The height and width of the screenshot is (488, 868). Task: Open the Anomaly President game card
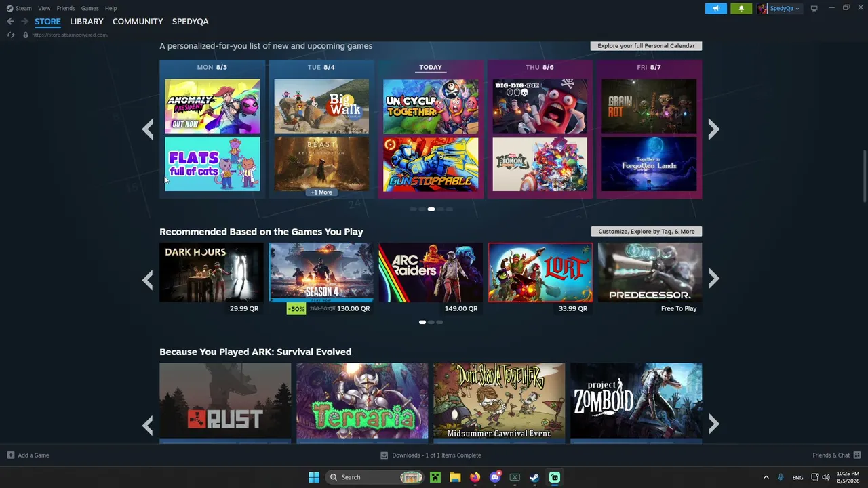coord(212,106)
